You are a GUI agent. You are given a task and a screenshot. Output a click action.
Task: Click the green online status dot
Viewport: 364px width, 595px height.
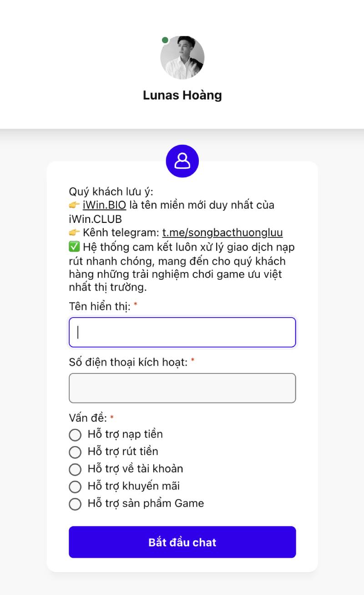pyautogui.click(x=165, y=40)
